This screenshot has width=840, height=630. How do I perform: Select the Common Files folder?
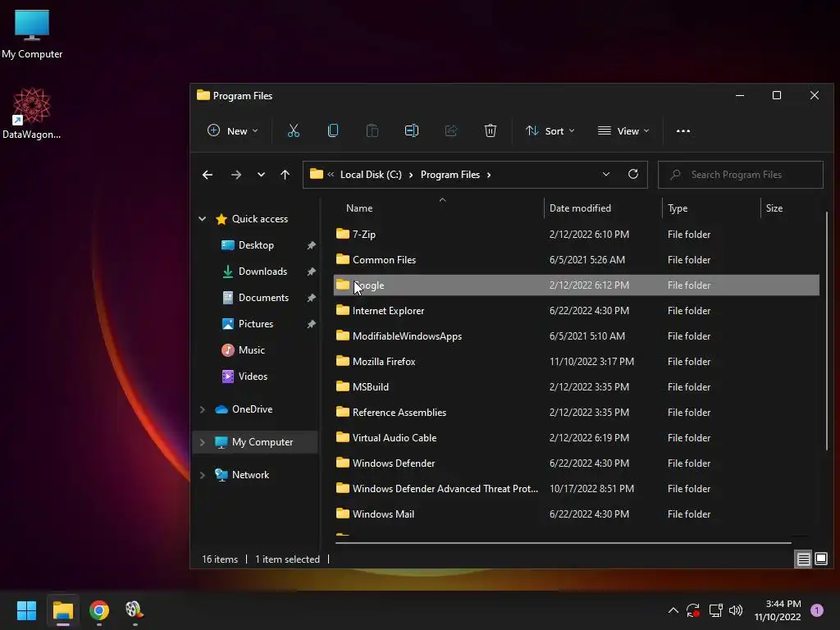point(577,260)
